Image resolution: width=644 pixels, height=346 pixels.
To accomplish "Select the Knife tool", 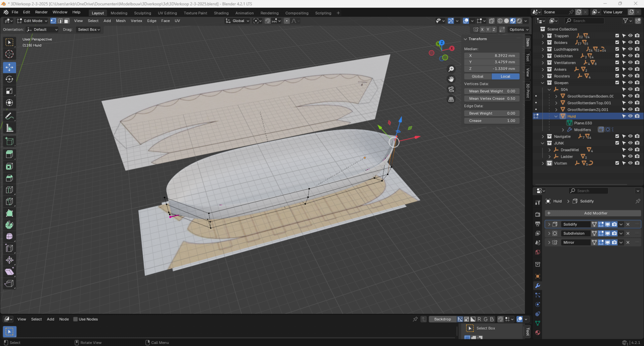I will click(9, 201).
